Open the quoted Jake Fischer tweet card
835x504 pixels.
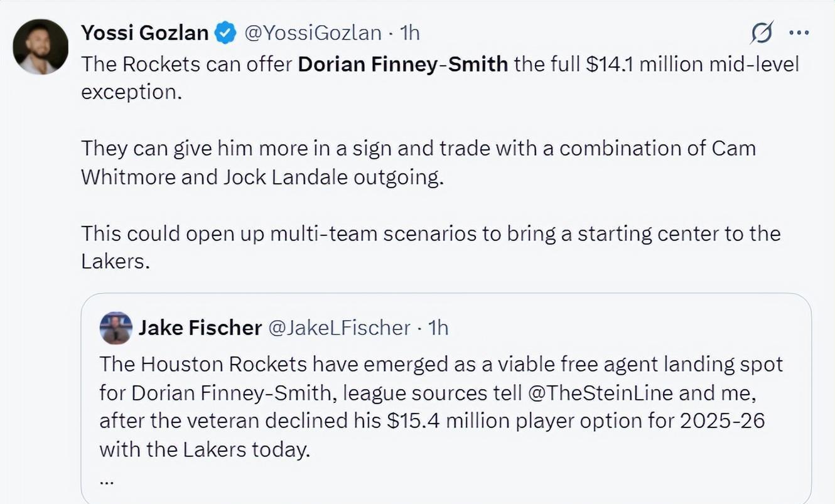click(446, 399)
